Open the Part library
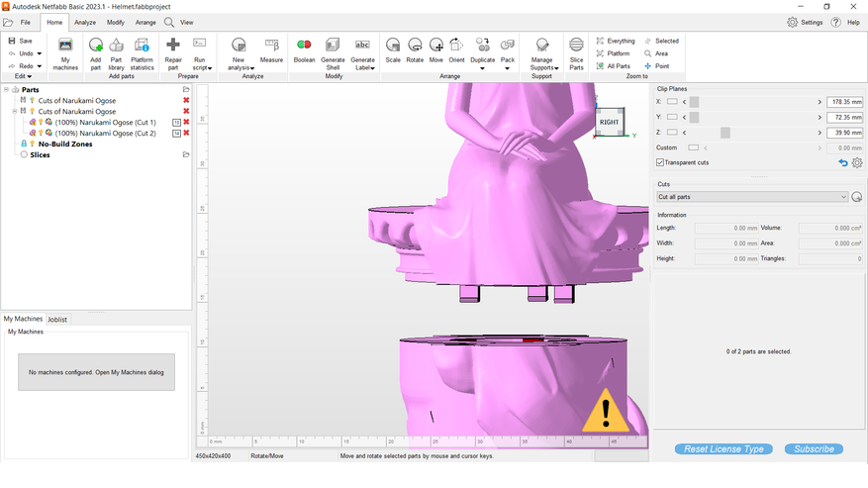Image resolution: width=868 pixels, height=488 pixels. click(x=117, y=46)
